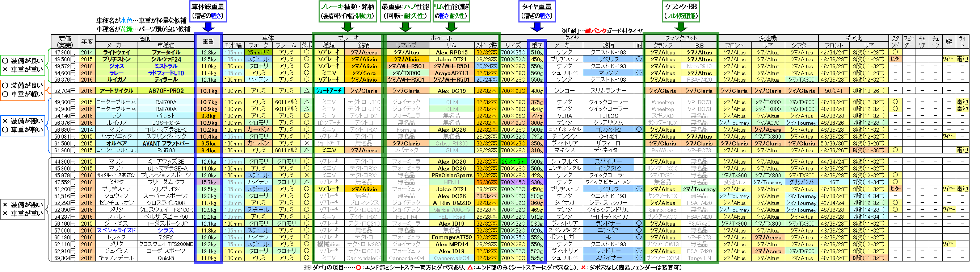Select the fork cell 25mmサス
This screenshot has height=272, width=980.
[x=258, y=52]
